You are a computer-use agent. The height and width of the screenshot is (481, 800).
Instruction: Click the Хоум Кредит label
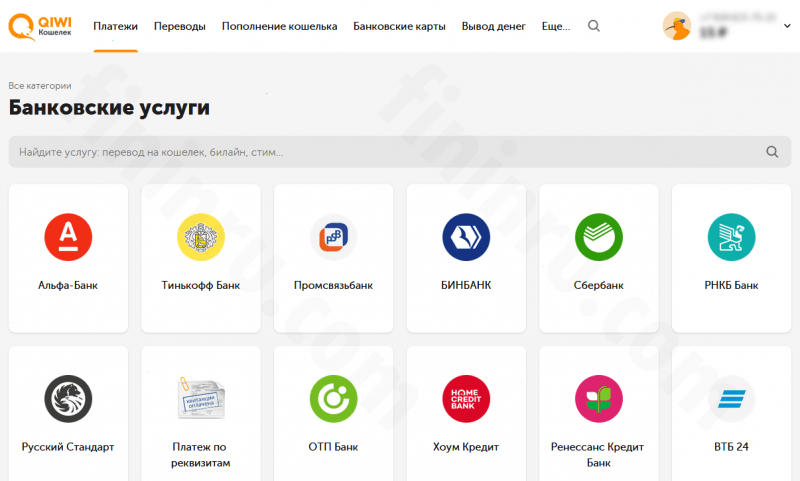(x=466, y=447)
